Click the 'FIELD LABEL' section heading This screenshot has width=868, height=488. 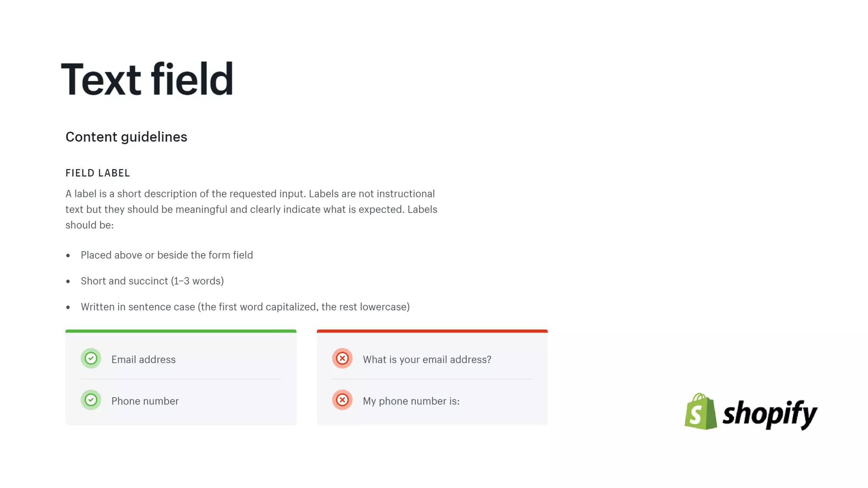pyautogui.click(x=97, y=173)
